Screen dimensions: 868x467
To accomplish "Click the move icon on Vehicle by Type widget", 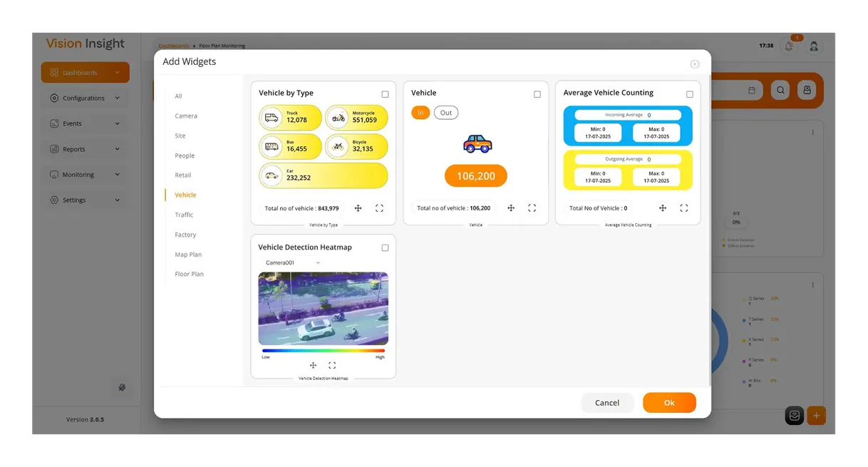I will click(358, 208).
